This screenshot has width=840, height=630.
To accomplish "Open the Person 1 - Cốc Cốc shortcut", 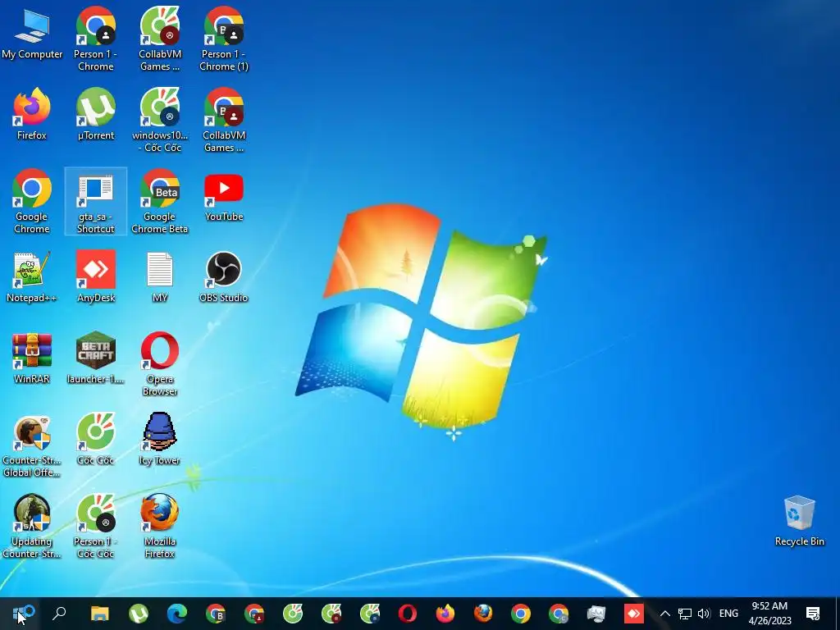I will (95, 526).
